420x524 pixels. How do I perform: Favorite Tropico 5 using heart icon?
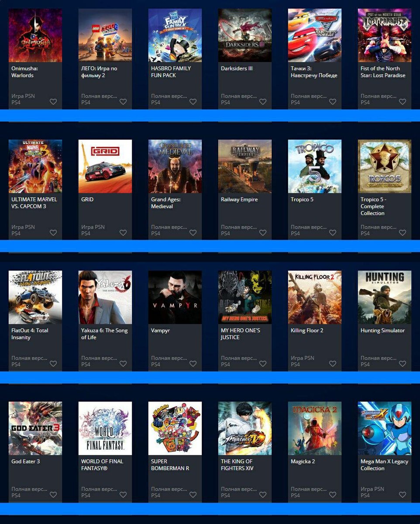(x=333, y=233)
